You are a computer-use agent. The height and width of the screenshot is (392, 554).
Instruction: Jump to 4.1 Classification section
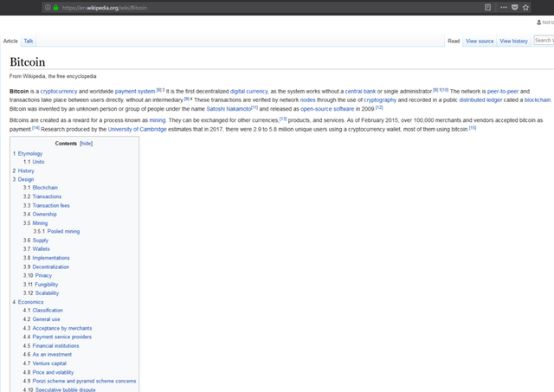[43, 310]
